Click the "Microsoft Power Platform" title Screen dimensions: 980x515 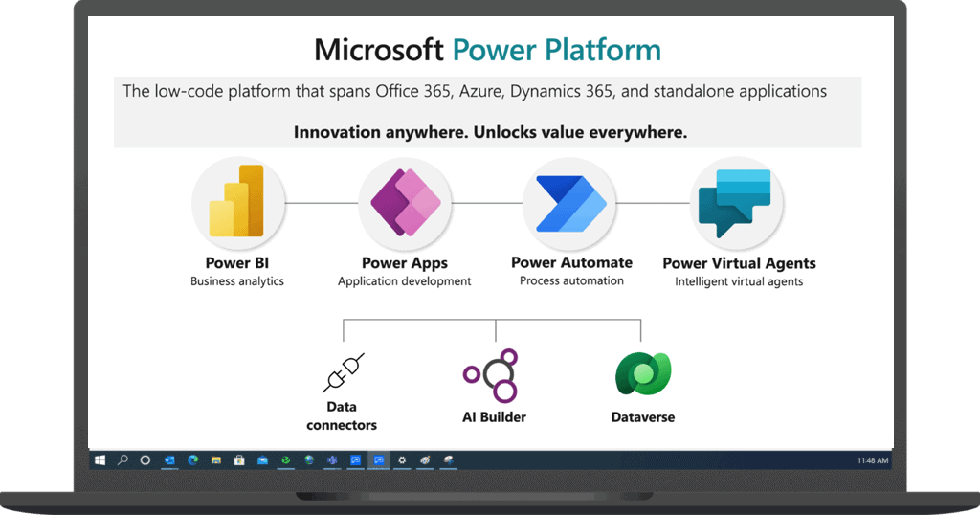coord(487,50)
